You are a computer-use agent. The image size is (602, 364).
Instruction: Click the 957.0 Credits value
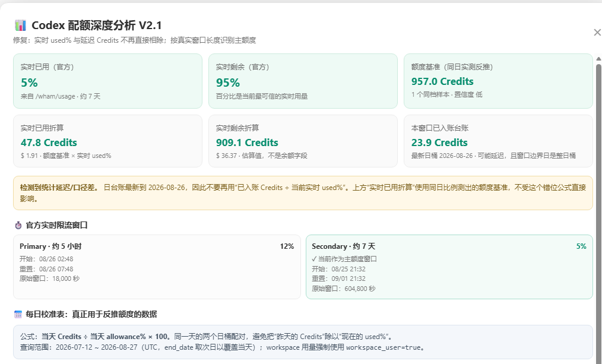(x=442, y=81)
